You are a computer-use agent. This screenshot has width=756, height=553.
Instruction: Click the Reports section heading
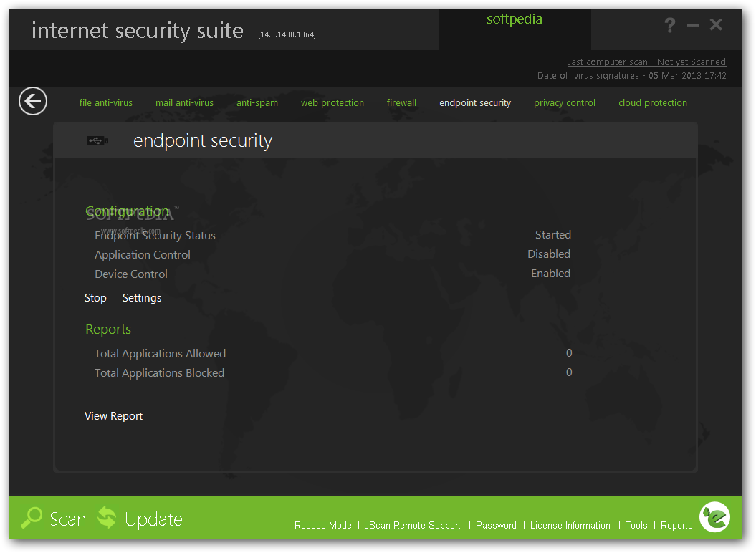coord(108,330)
